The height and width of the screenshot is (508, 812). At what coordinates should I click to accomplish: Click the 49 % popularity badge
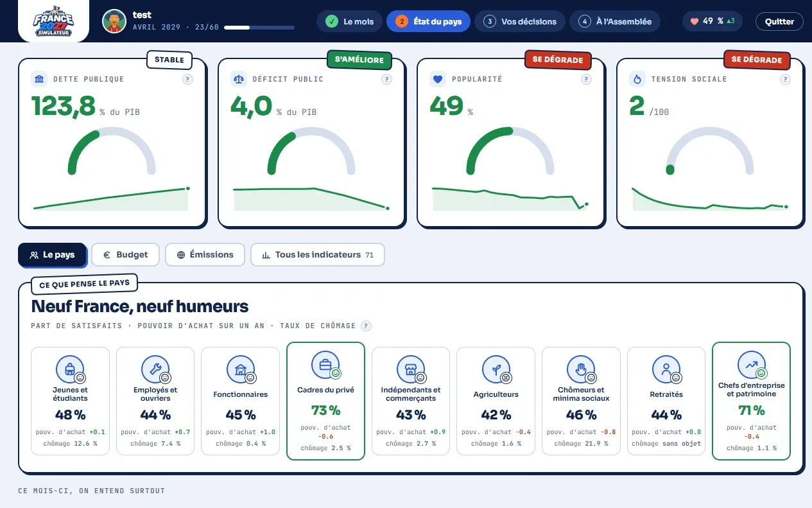tap(713, 21)
